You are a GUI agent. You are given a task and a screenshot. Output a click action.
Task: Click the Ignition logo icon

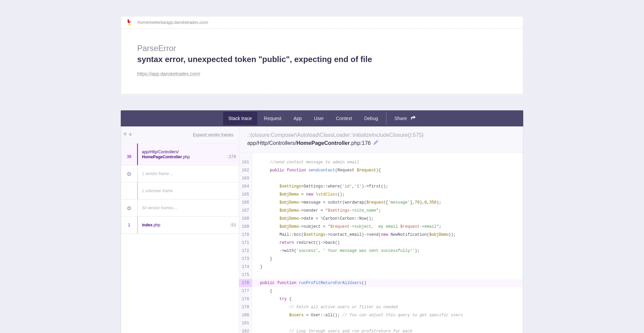click(x=129, y=22)
